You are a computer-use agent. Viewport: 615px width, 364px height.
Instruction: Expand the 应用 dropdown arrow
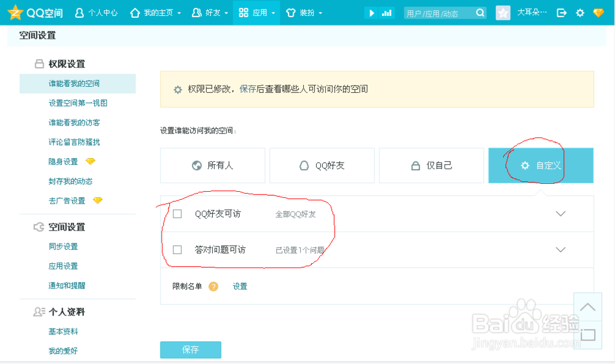[x=274, y=14]
